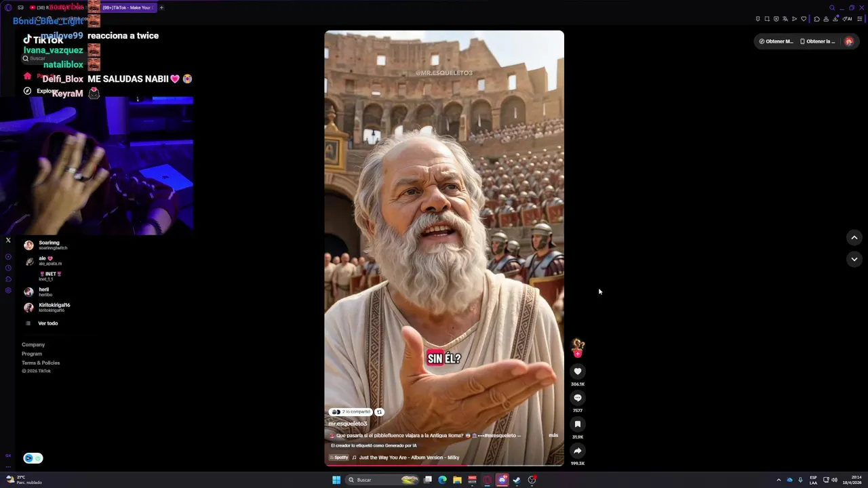Open '2 lo compartió' reposts badge
Viewport: 868px width, 488px height.
351,411
